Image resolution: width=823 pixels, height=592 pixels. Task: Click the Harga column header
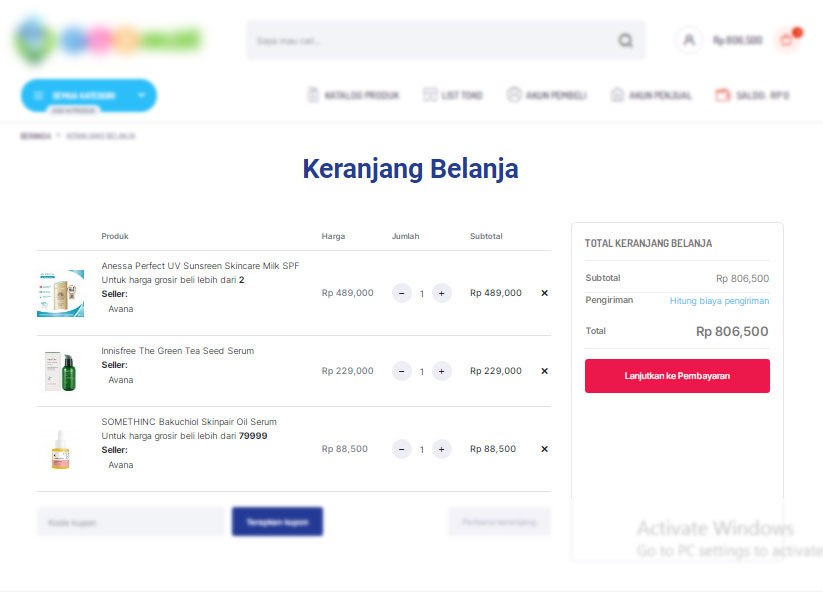point(333,236)
